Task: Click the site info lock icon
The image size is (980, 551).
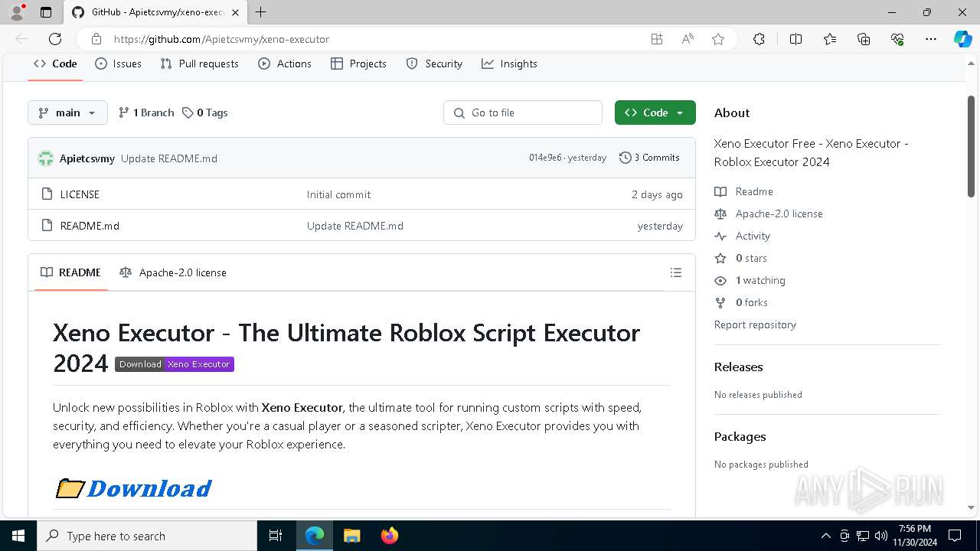Action: (x=96, y=39)
